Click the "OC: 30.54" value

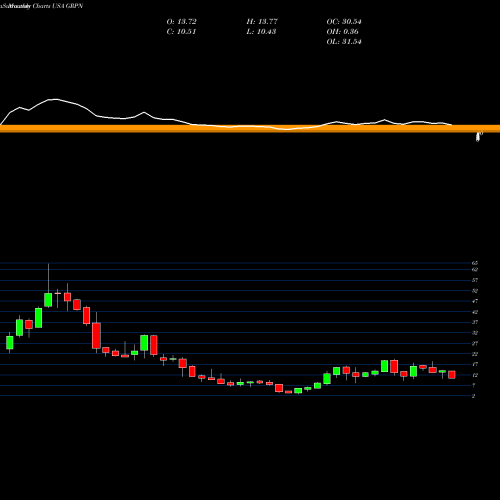coord(344,22)
